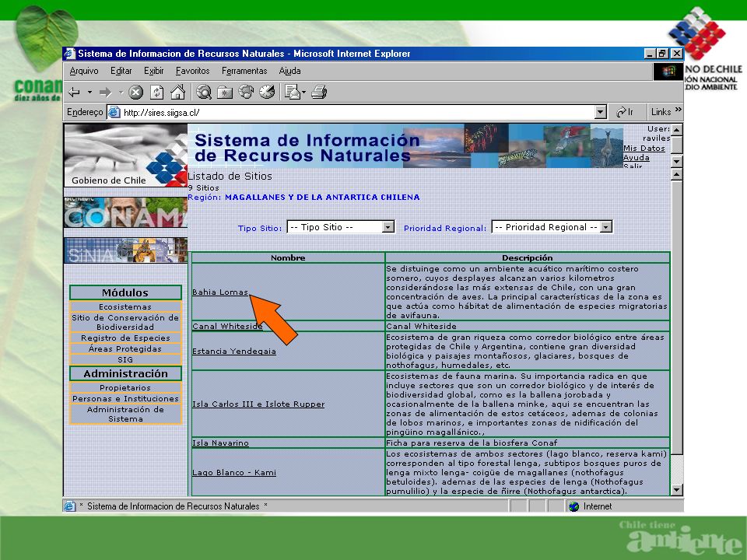Go to the Ecosistemas module

[x=125, y=306]
